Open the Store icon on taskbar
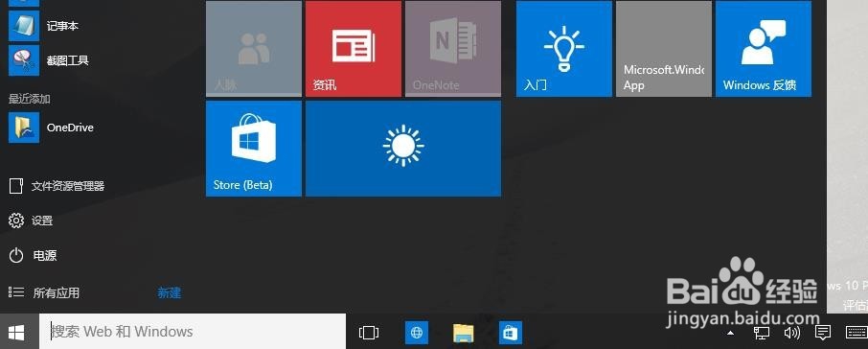The height and width of the screenshot is (349, 868). pos(510,333)
